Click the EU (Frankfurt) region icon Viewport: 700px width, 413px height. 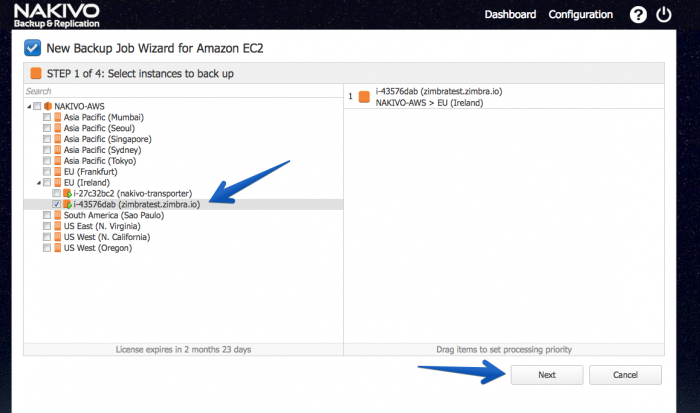[58, 171]
